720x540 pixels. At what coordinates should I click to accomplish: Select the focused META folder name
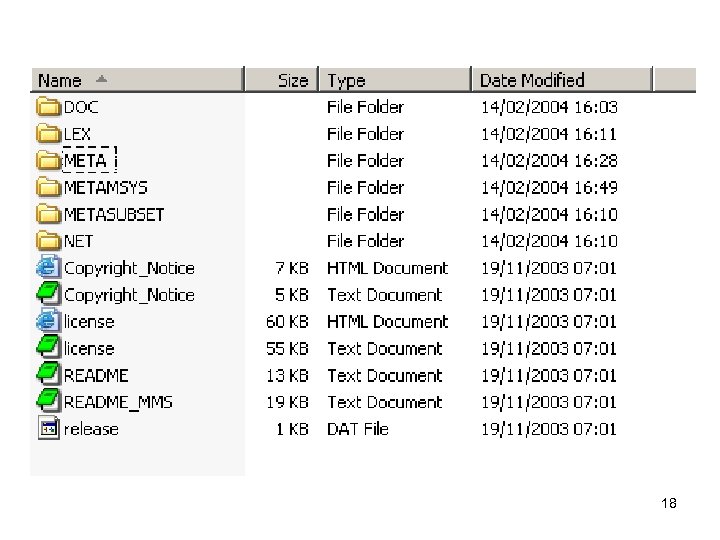point(88,160)
